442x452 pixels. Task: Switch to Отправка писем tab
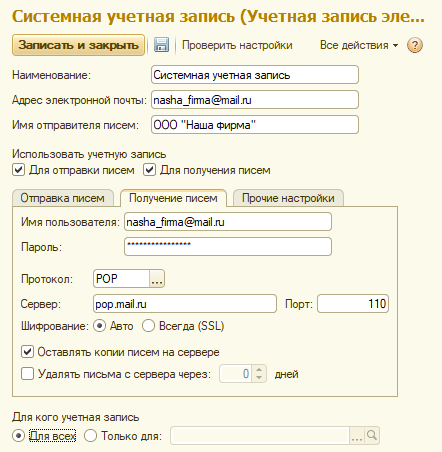[x=63, y=198]
